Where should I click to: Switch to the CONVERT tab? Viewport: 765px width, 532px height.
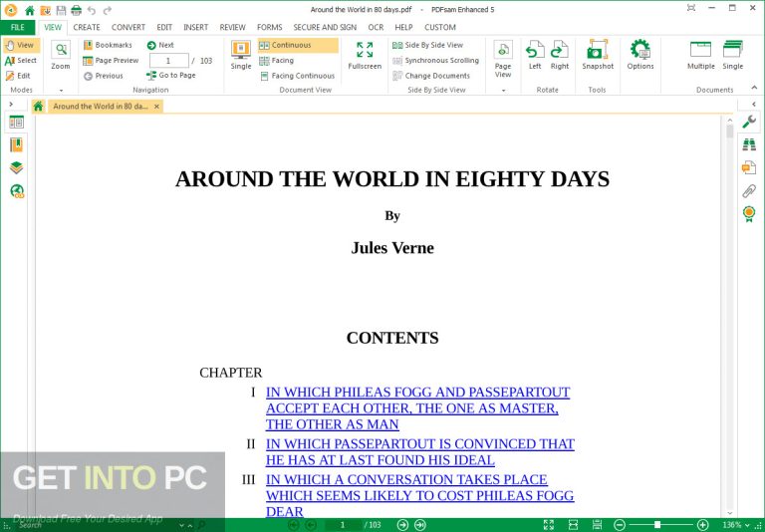pos(128,27)
